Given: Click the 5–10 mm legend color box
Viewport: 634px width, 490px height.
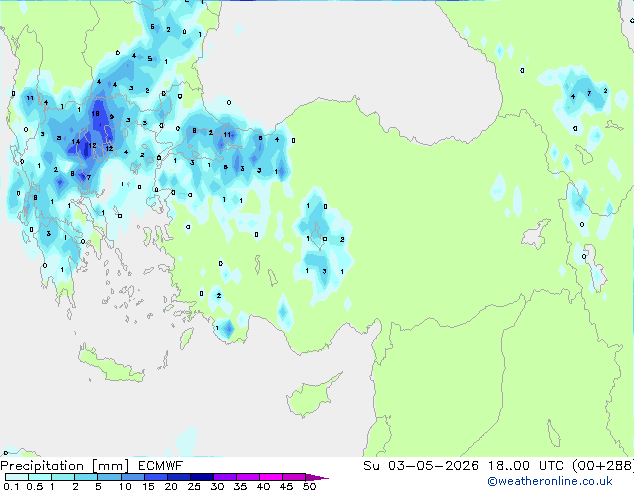Looking at the screenshot, I should pyautogui.click(x=110, y=477).
